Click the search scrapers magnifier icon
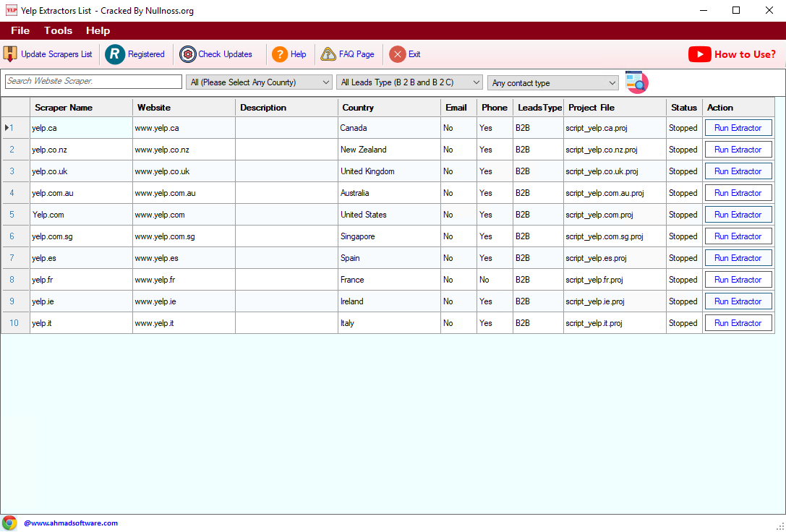Screen dimensions: 786x532 tap(636, 82)
